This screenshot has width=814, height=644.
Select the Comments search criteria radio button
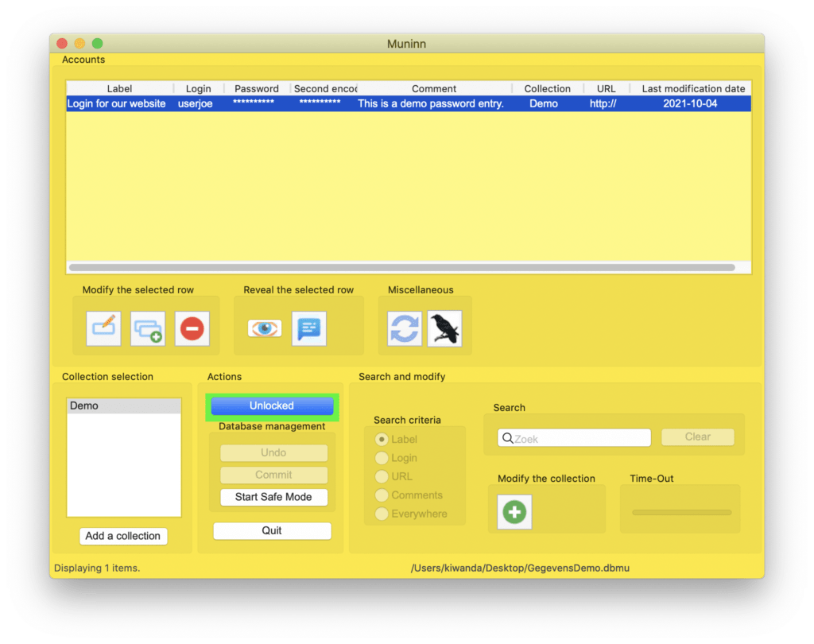382,495
